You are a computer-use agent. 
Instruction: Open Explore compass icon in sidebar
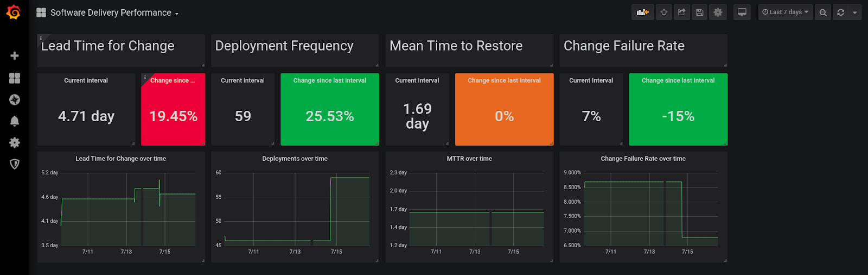click(x=15, y=99)
